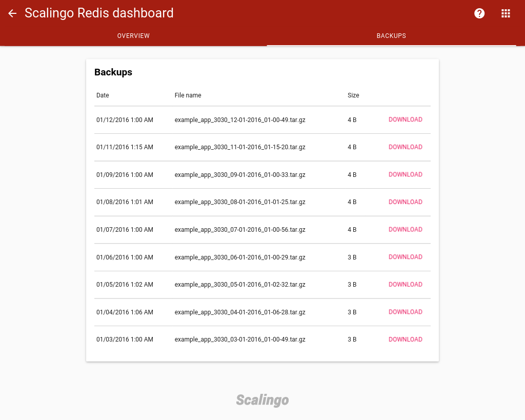Select file example_app_3030_08-01-2016_01-01-25.tar.gz
This screenshot has height=420, width=525.
pyautogui.click(x=240, y=202)
